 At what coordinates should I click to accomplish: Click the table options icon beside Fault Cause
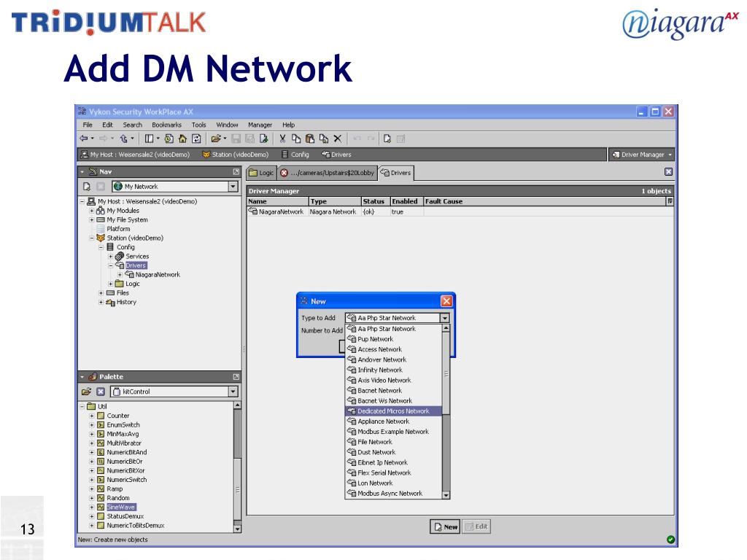(x=670, y=201)
